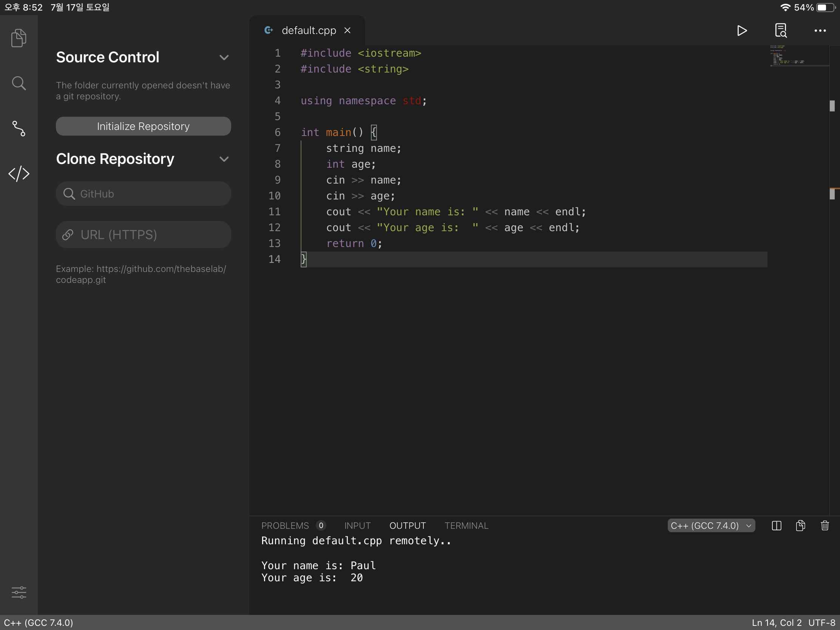
Task: Click the Initialize Repository button
Action: pyautogui.click(x=143, y=126)
